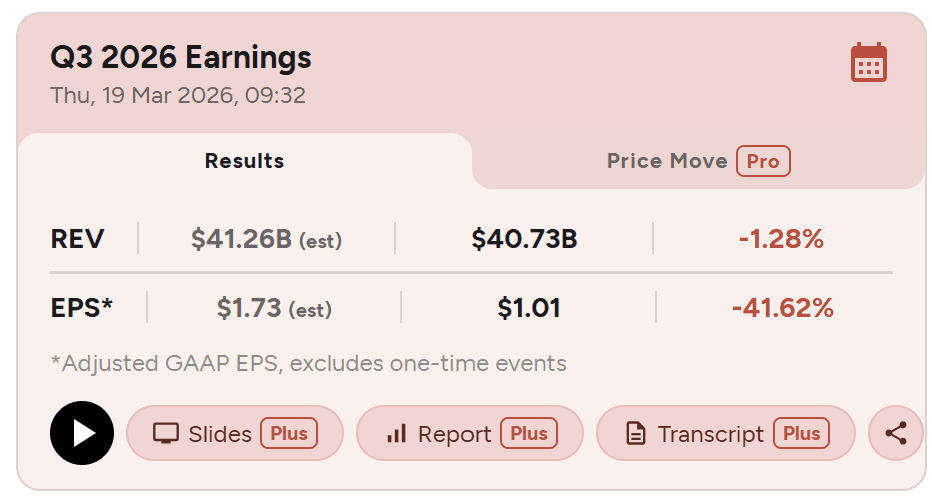The width and height of the screenshot is (932, 496).
Task: Click the Thu, 19 Mar 2026 date text
Action: [178, 96]
